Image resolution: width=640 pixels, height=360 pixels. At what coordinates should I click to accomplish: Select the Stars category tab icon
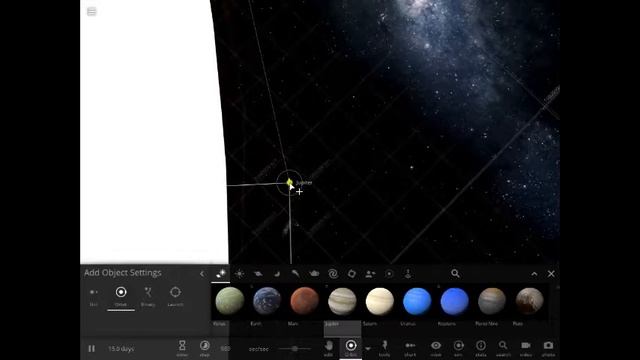coord(240,274)
